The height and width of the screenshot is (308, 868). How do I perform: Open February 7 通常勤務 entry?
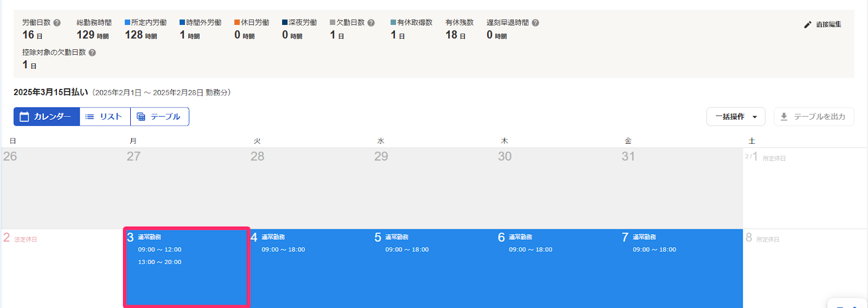pos(681,268)
